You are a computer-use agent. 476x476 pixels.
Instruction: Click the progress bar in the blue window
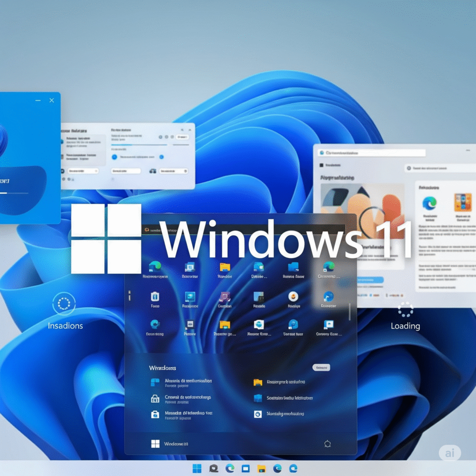(x=14, y=193)
